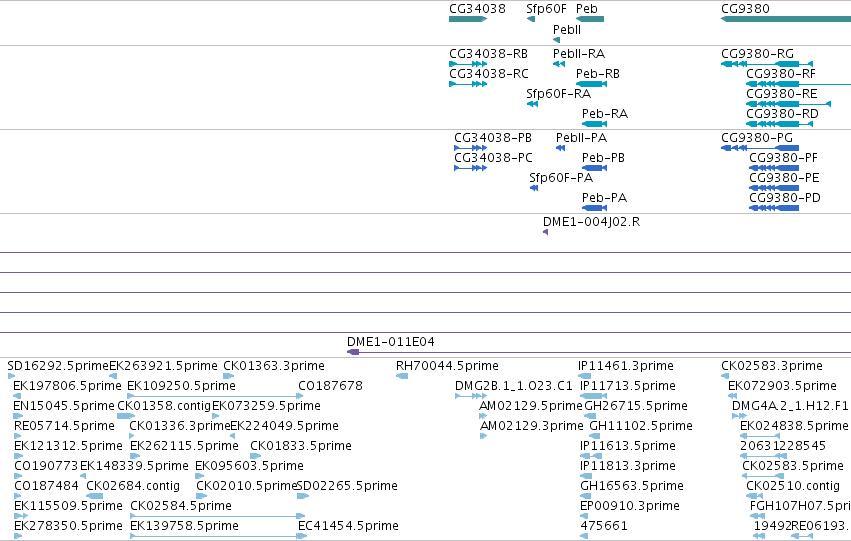Open the CK01358.contig label
Screen dimensions: 851x541
coord(164,406)
